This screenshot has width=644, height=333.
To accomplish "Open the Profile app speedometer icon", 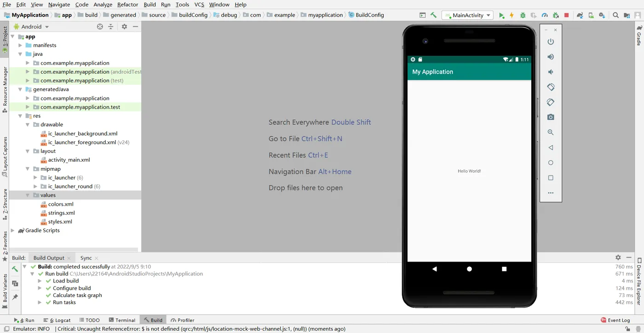I will [x=545, y=15].
